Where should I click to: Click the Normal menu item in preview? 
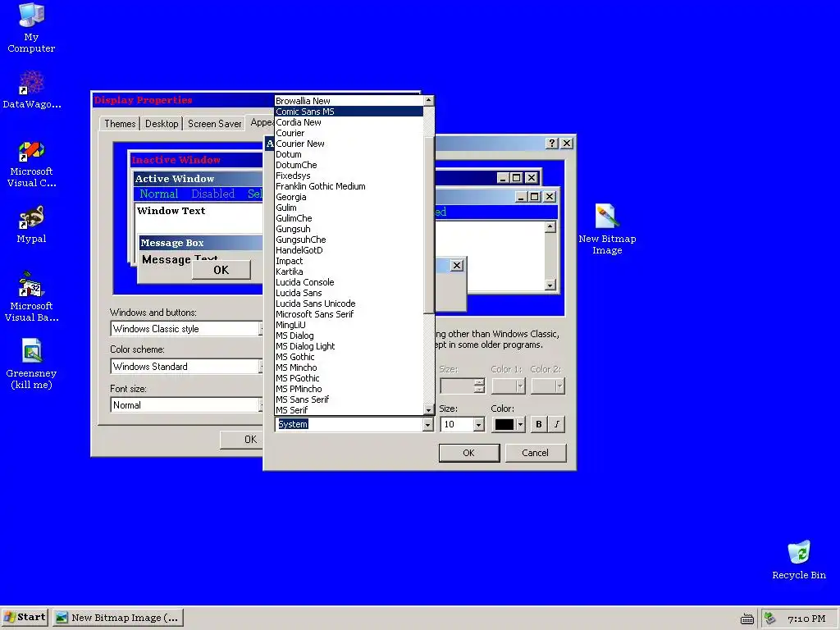click(x=158, y=194)
